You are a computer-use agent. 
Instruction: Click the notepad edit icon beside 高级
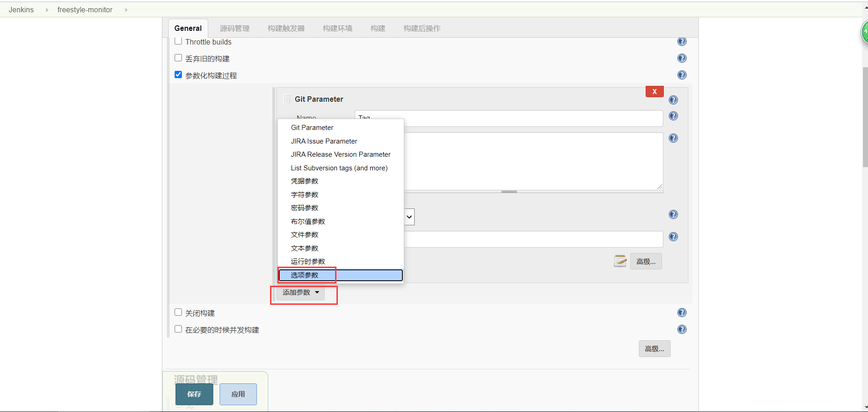point(620,261)
